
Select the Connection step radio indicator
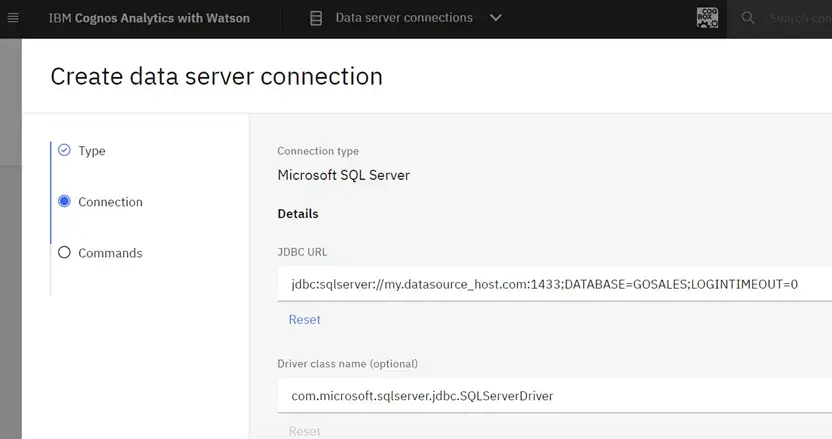(64, 201)
